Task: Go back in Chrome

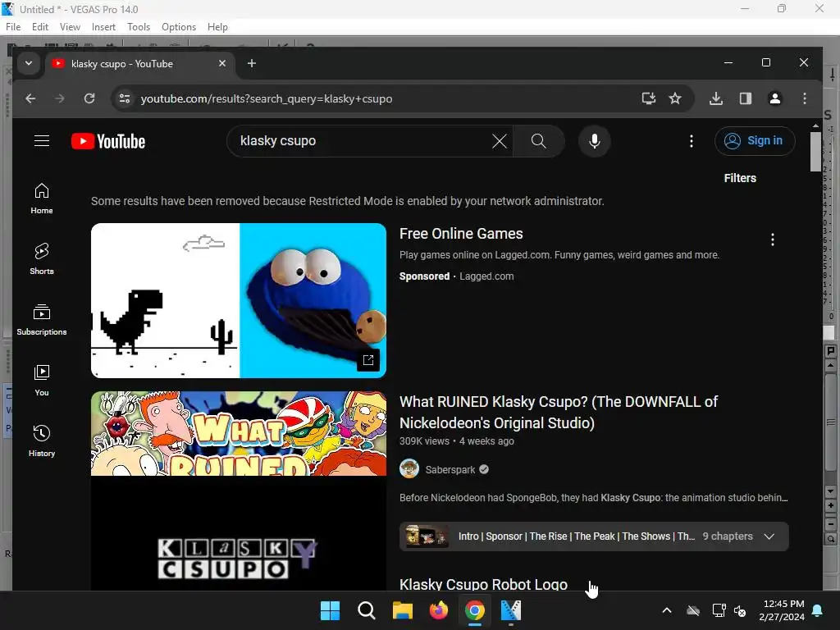Action: (x=30, y=98)
